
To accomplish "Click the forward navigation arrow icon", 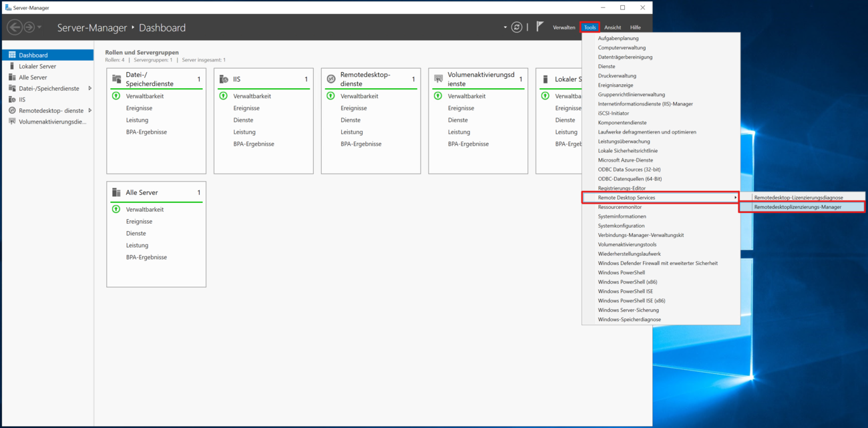I will tap(29, 27).
